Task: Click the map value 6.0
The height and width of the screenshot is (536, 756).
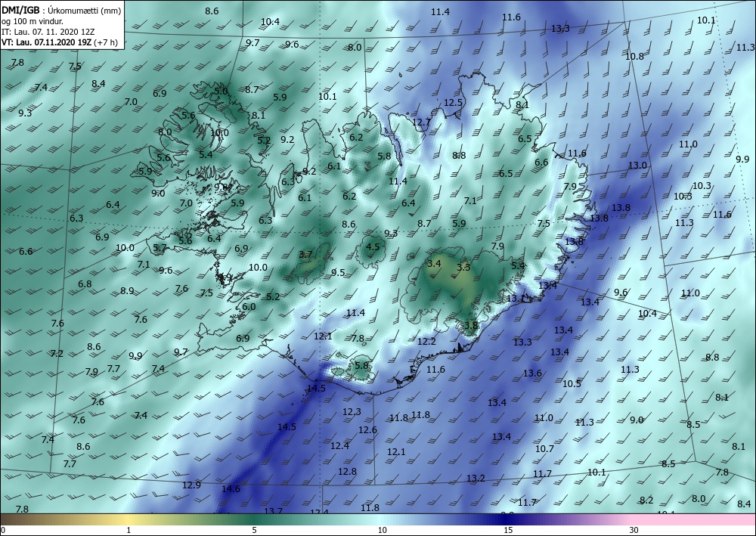Action: (x=249, y=307)
